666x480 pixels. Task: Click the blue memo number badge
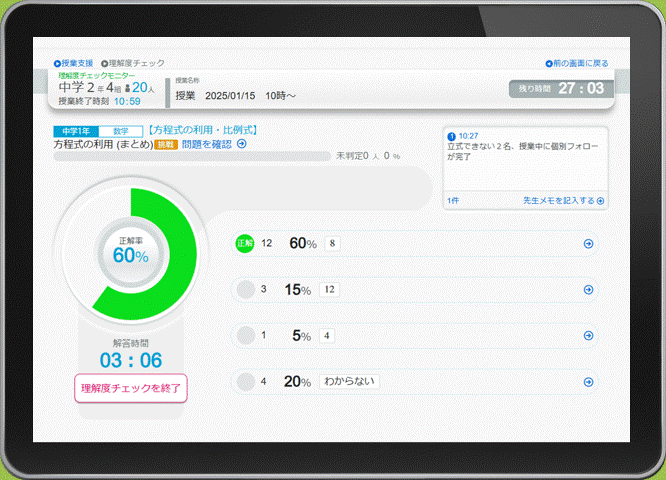[x=452, y=135]
